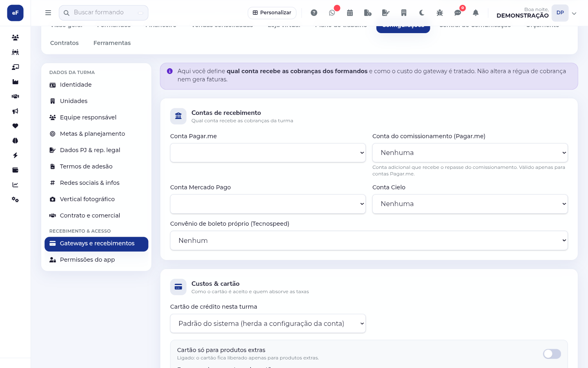Open the lightning bolt icon in the sidebar

pos(15,155)
